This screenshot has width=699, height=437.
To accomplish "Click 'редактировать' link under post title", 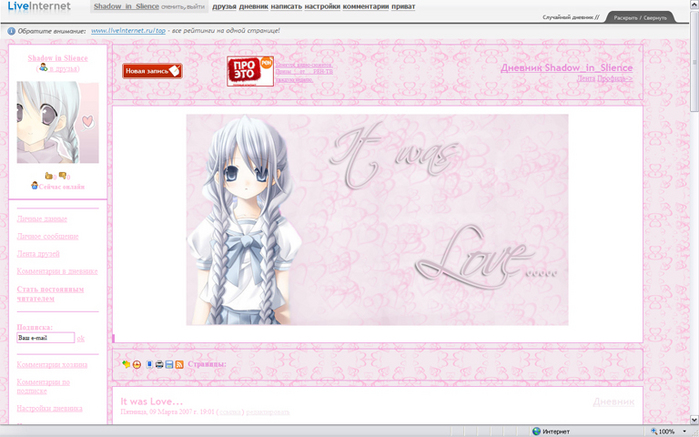I will point(267,412).
